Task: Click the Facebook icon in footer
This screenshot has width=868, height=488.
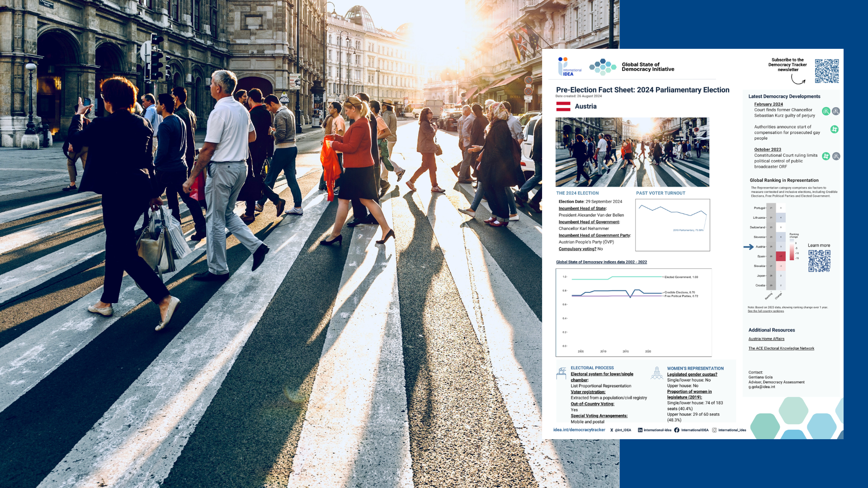Action: pos(677,430)
